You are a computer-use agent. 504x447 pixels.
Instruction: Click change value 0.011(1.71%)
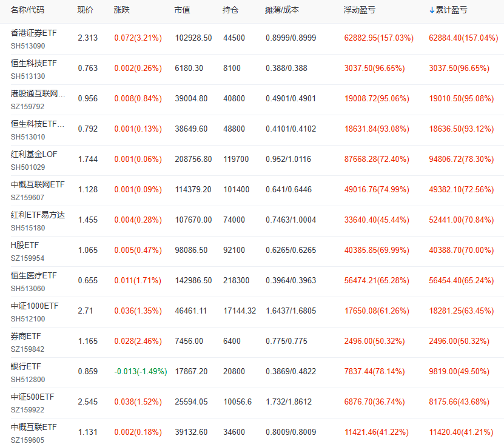coord(138,281)
